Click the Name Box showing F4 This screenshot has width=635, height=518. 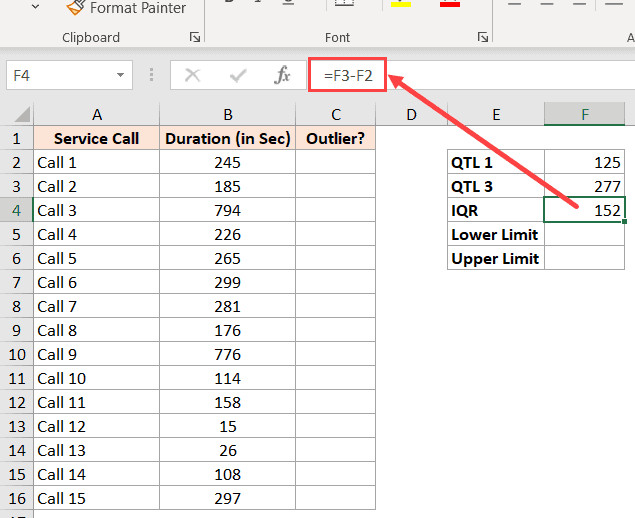pyautogui.click(x=60, y=75)
